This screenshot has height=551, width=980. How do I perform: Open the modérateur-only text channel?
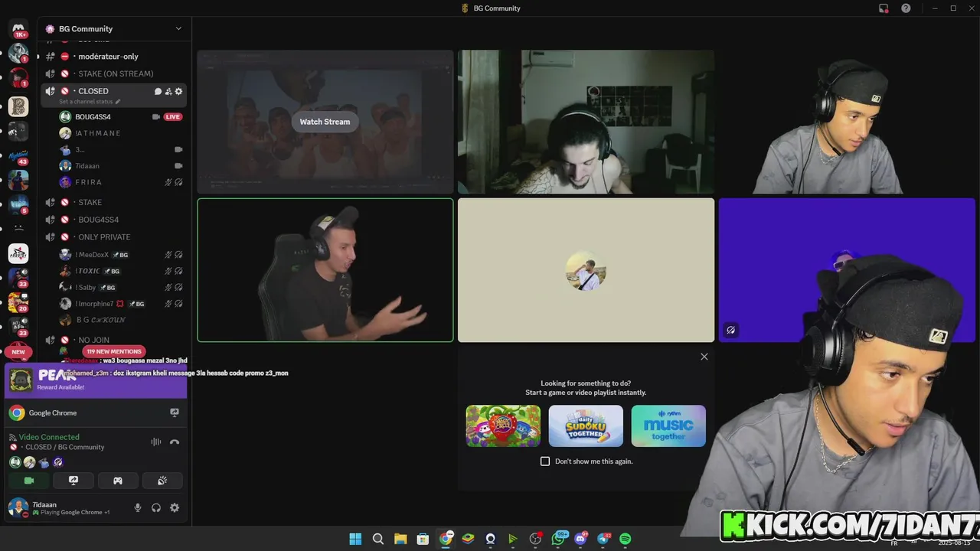(114, 57)
